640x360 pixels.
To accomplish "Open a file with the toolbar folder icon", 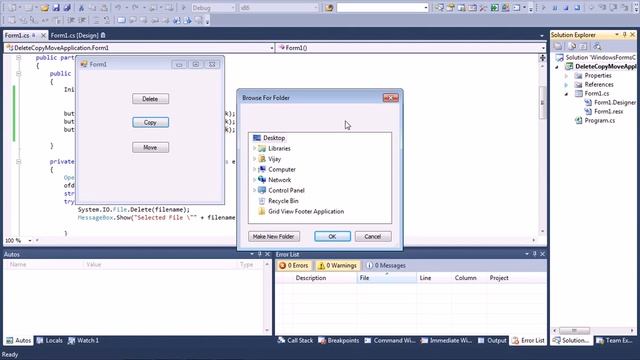I will click(x=44, y=8).
